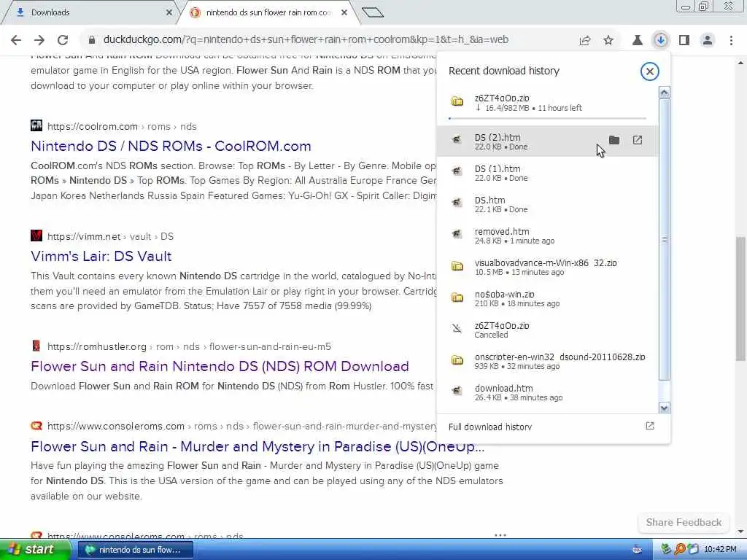Screen dimensions: 747x560
Task: Click download list scrollbar up arrow
Action: 664,93
